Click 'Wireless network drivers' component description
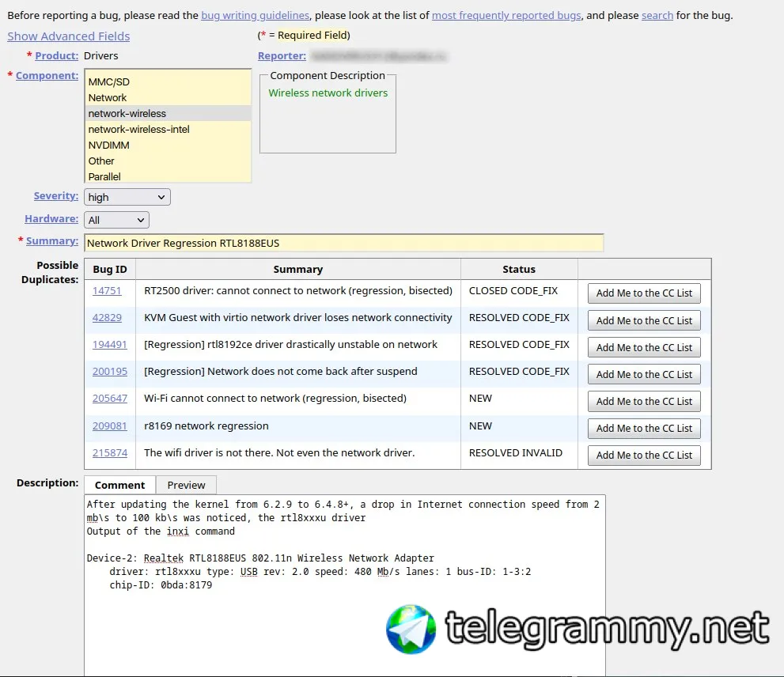Screen dimensions: 784x677 [x=328, y=93]
